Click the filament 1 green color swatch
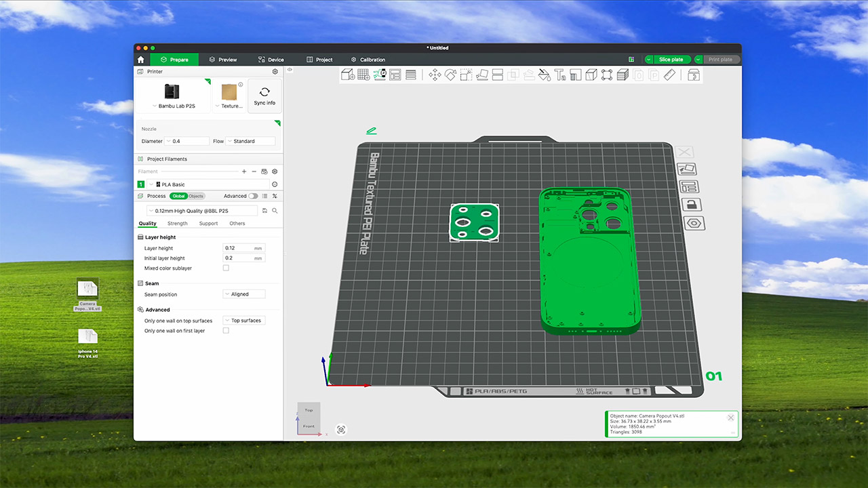The image size is (868, 488). tap(141, 184)
